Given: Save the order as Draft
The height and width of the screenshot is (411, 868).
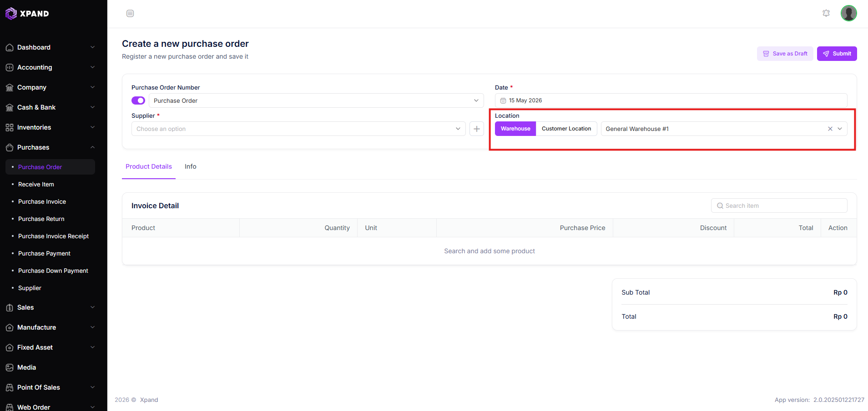Looking at the screenshot, I should tap(785, 54).
